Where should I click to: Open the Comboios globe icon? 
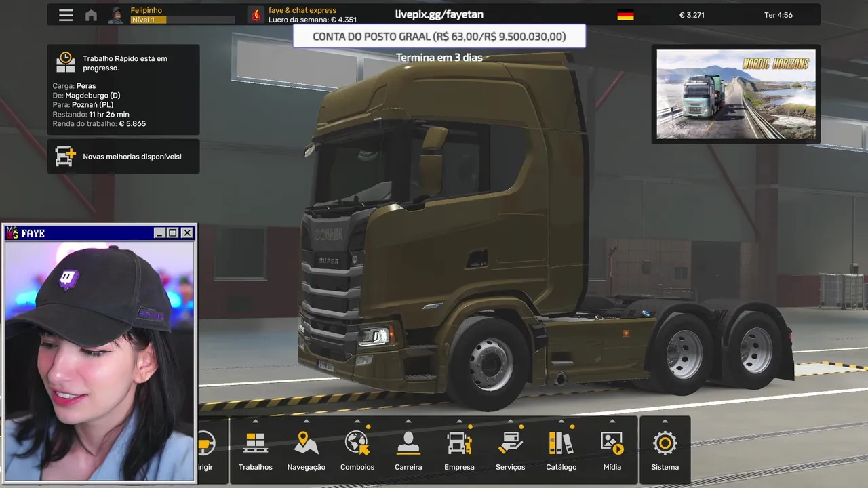click(x=357, y=443)
